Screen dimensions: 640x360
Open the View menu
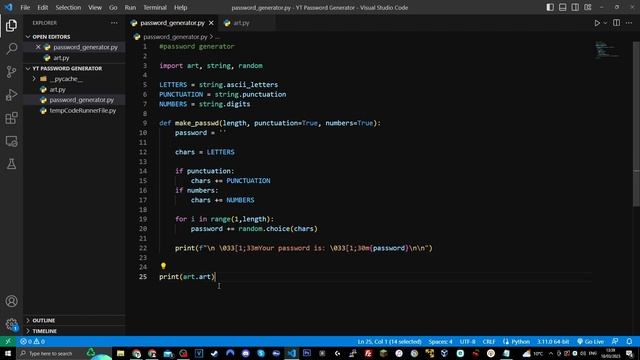(x=95, y=7)
